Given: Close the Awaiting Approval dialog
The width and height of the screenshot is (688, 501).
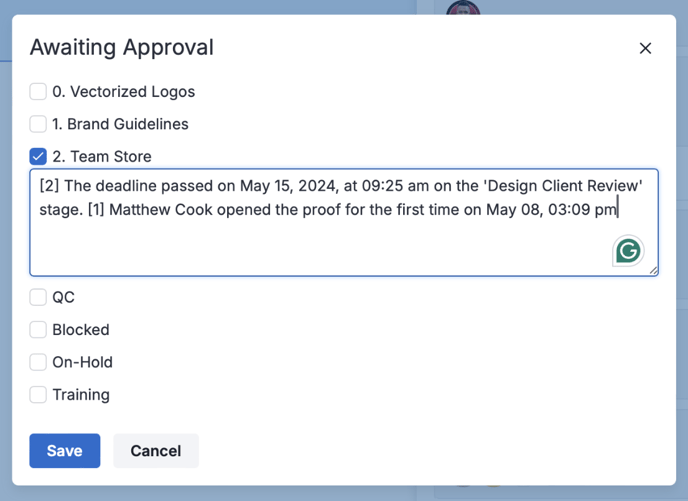Looking at the screenshot, I should click(645, 48).
